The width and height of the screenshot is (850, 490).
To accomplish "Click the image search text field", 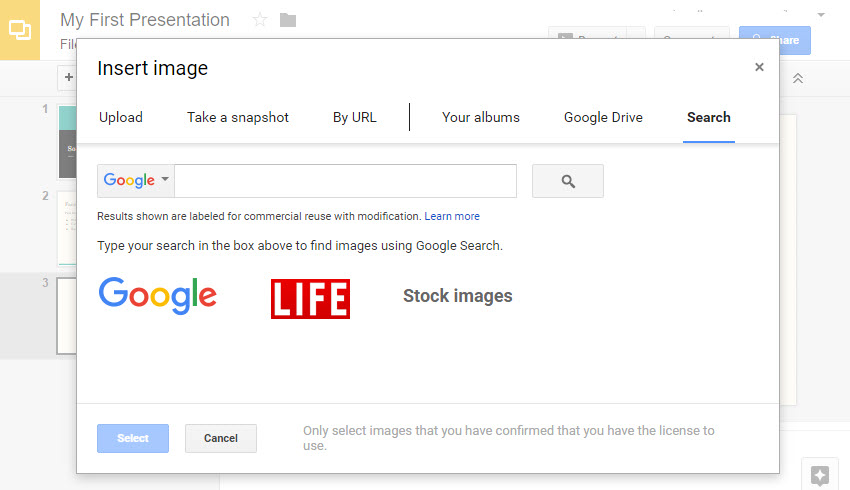I will coord(345,181).
